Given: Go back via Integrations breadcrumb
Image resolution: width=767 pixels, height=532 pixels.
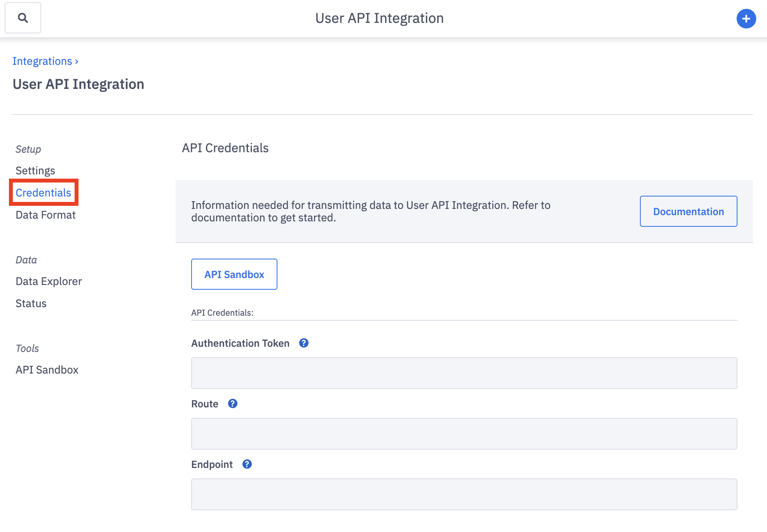Looking at the screenshot, I should [x=42, y=61].
